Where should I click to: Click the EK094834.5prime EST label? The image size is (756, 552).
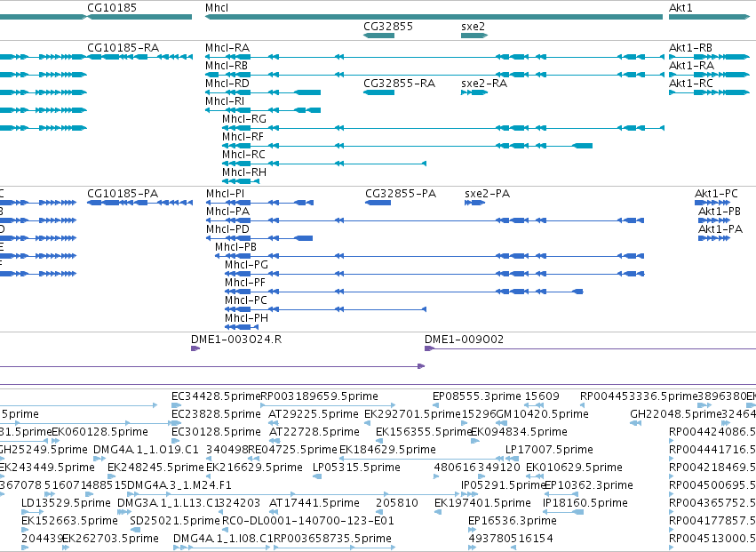click(519, 432)
